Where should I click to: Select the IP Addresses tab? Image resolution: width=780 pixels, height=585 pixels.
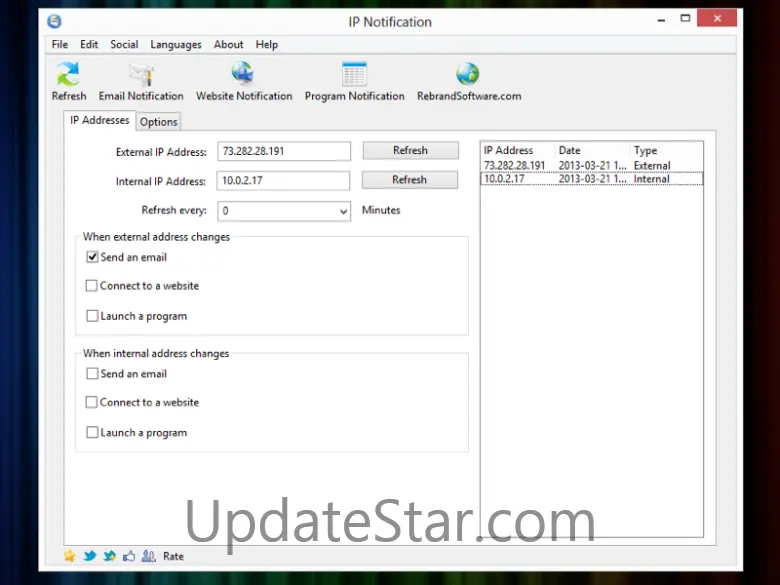[x=99, y=120]
